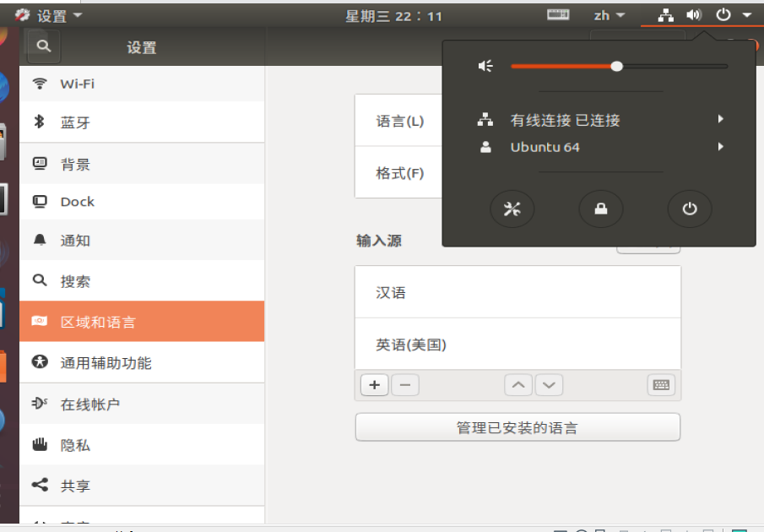Viewport: 764px width, 532px height.
Task: Click the monitor icon beside 背景
Action: 40,163
